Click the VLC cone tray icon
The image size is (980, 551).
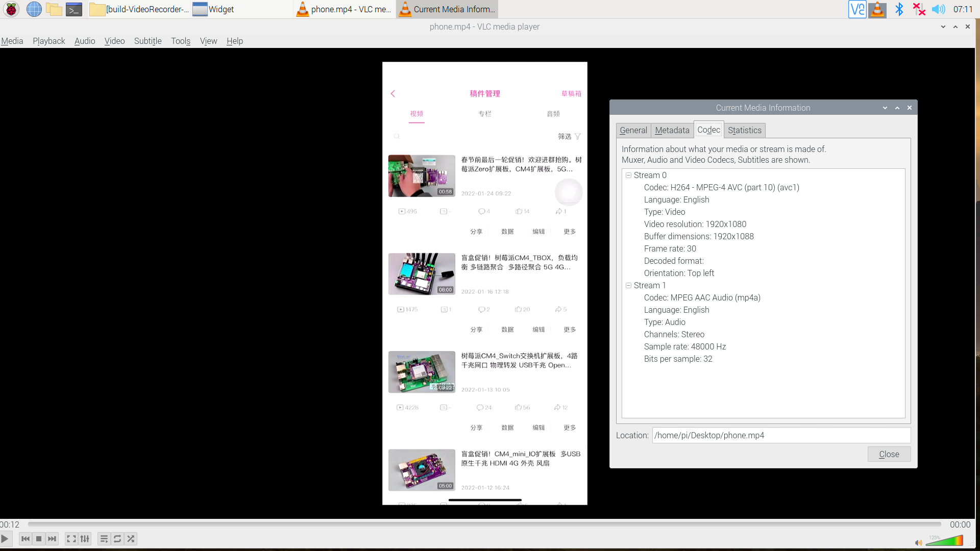(x=877, y=9)
